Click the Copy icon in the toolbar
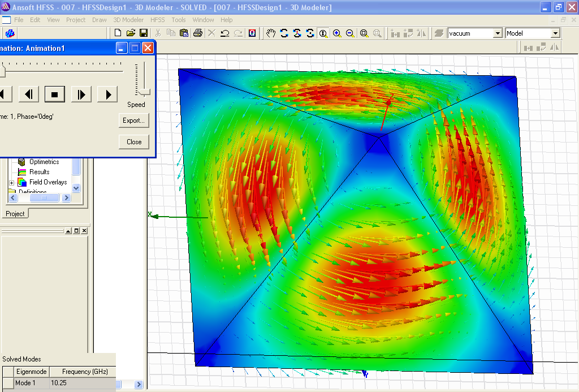579x392 pixels. pos(171,33)
